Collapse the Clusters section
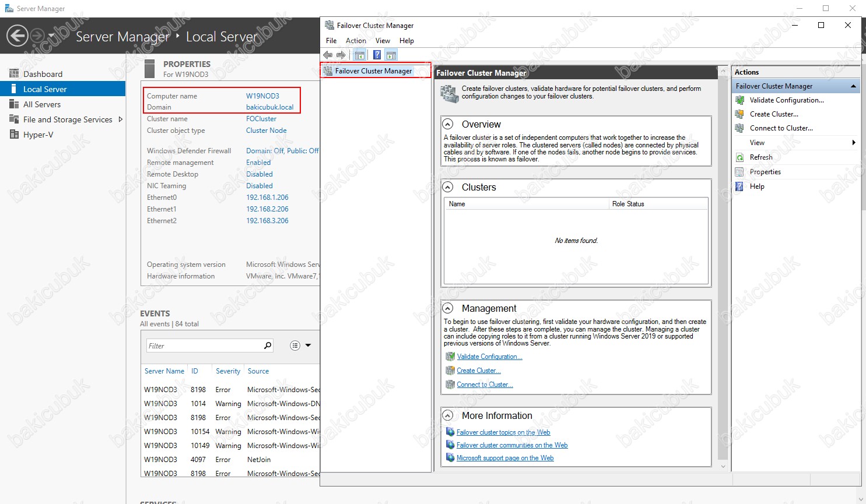Image resolution: width=866 pixels, height=504 pixels. (x=448, y=187)
